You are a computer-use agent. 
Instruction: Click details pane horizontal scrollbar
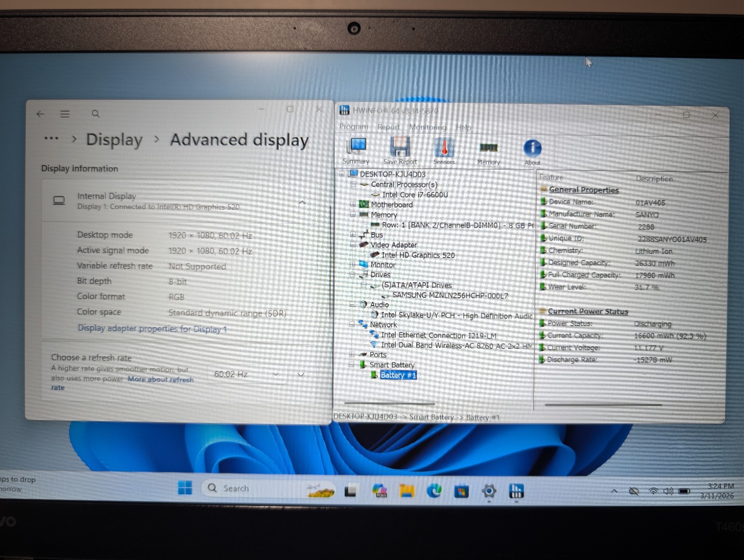click(603, 405)
